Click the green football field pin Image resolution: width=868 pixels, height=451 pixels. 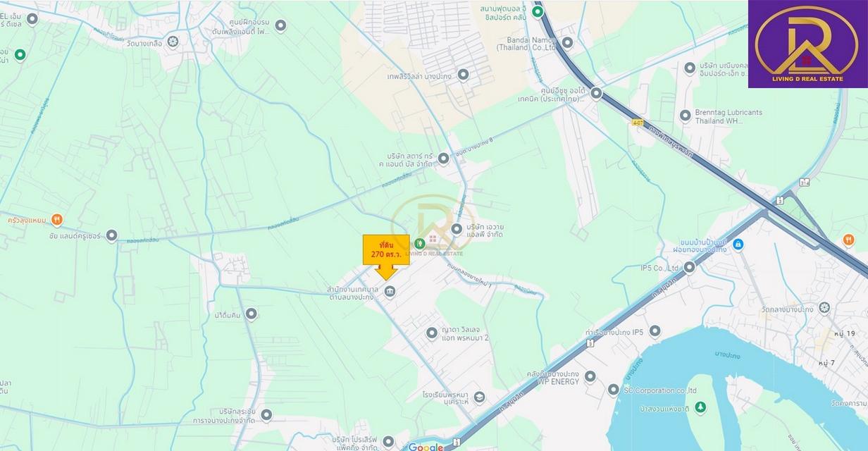(538, 11)
